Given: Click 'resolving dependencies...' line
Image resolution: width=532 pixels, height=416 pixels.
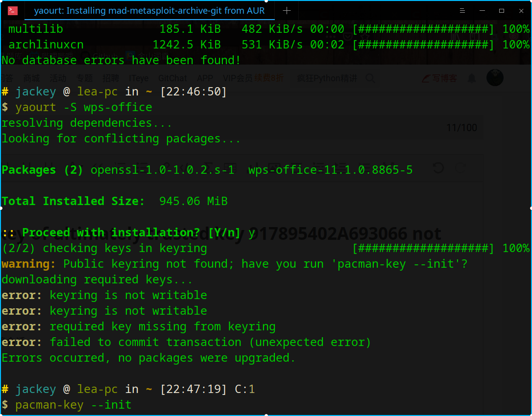Looking at the screenshot, I should coord(87,123).
